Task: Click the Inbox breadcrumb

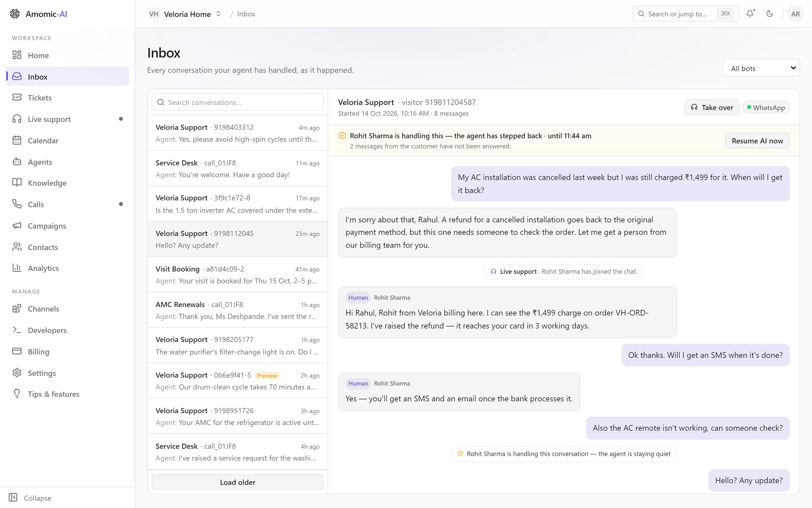Action: (246, 14)
